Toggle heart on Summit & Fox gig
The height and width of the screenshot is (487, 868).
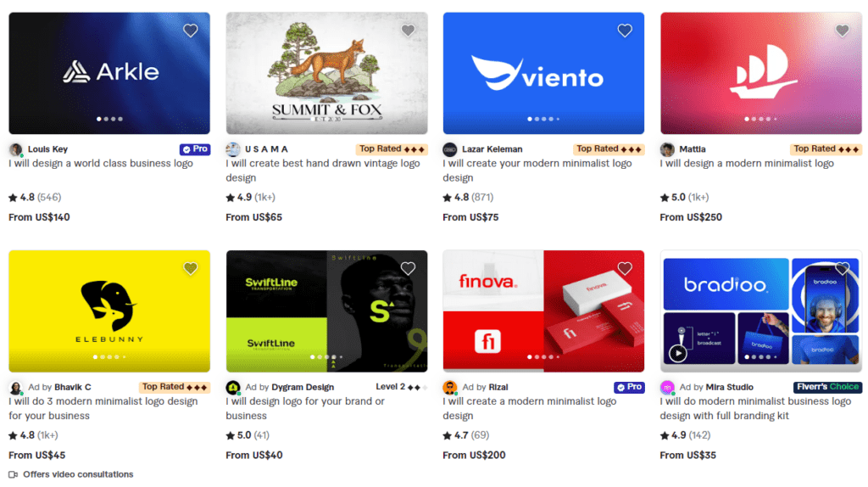pyautogui.click(x=408, y=31)
